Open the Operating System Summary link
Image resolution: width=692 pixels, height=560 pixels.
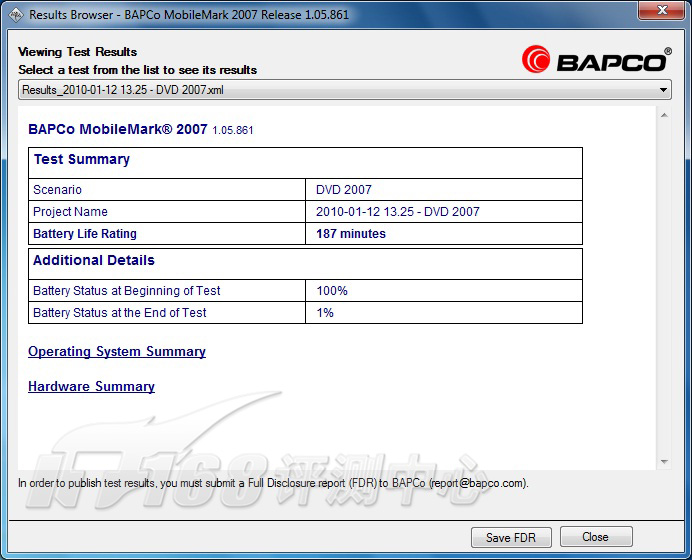(x=117, y=352)
